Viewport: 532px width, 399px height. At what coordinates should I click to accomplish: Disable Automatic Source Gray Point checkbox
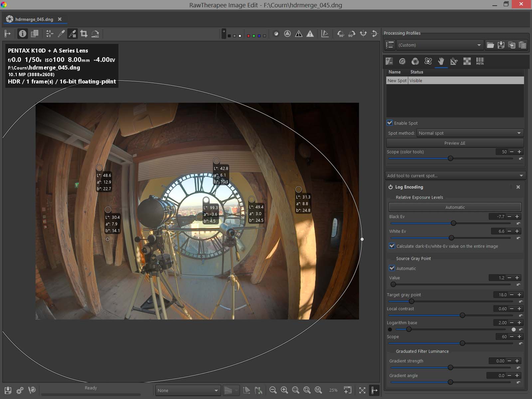[x=392, y=268]
